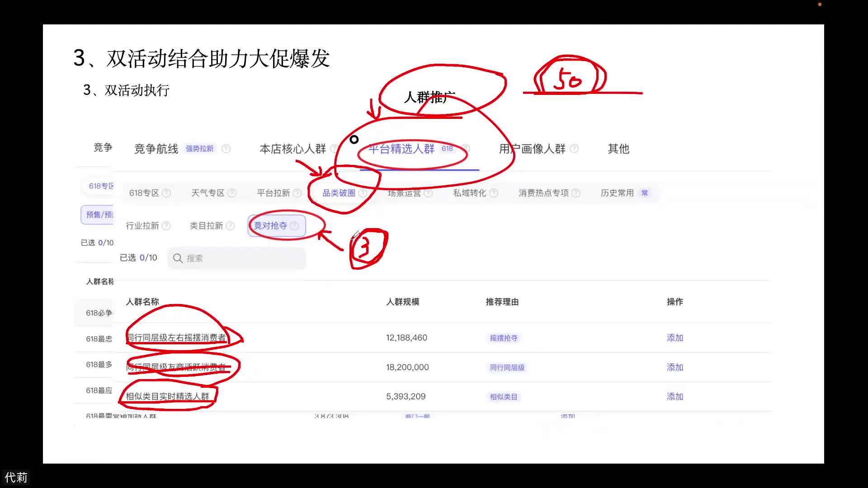Viewport: 868px width, 488px height.
Task: Click the help icon next to 品类破圈
Action: [x=363, y=192]
